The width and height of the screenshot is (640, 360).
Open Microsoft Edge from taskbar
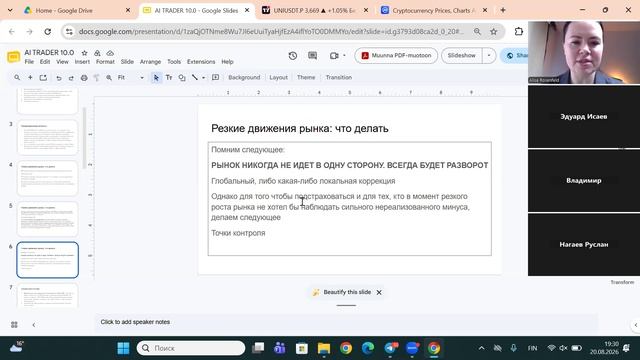click(368, 348)
